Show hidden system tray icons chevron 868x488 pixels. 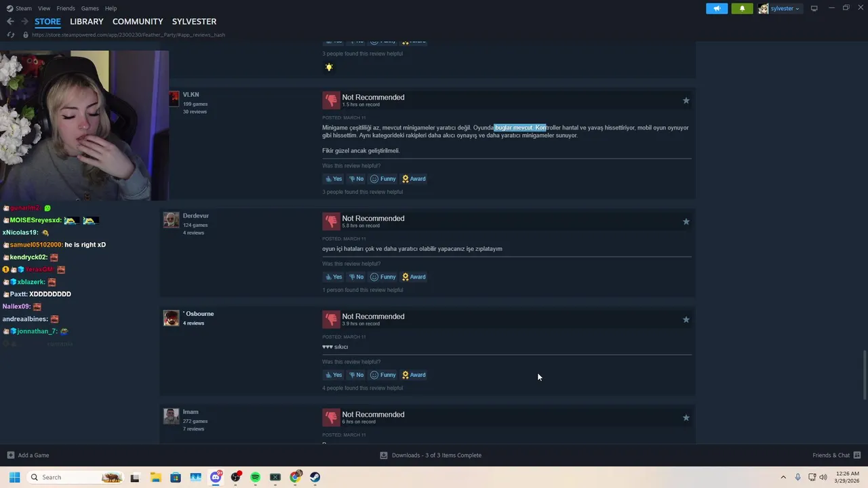tap(783, 477)
